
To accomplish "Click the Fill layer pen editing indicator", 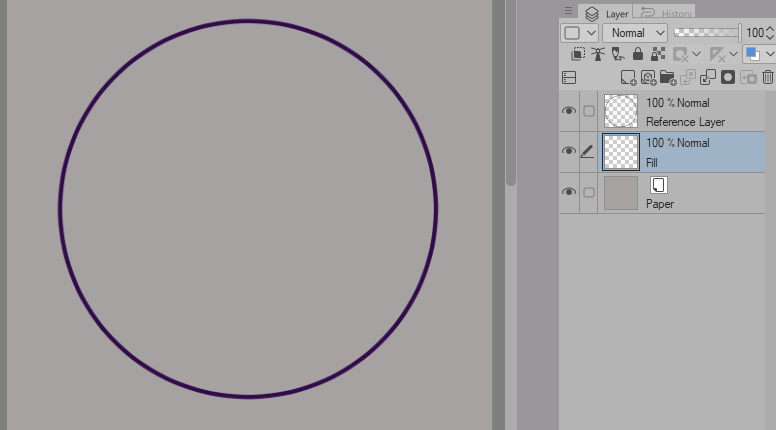I will (587, 151).
